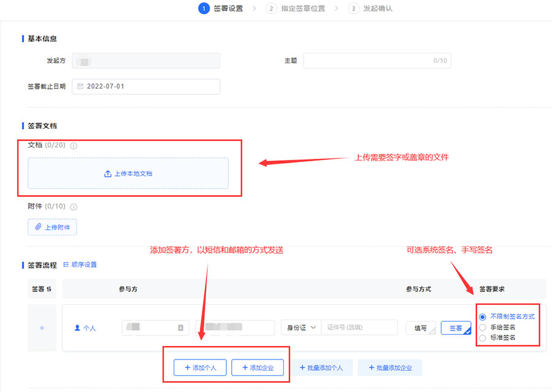Click the sort icon next to 签署
This screenshot has height=392, width=552.
click(x=52, y=289)
